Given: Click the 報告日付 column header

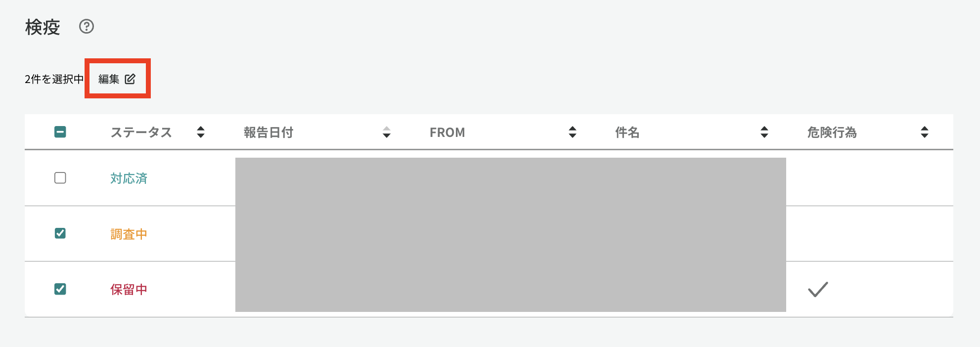Looking at the screenshot, I should pos(268,132).
